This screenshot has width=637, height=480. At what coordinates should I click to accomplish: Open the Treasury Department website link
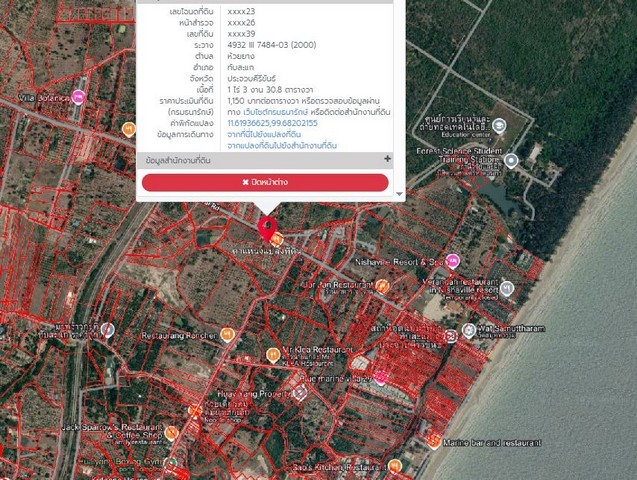pos(275,112)
